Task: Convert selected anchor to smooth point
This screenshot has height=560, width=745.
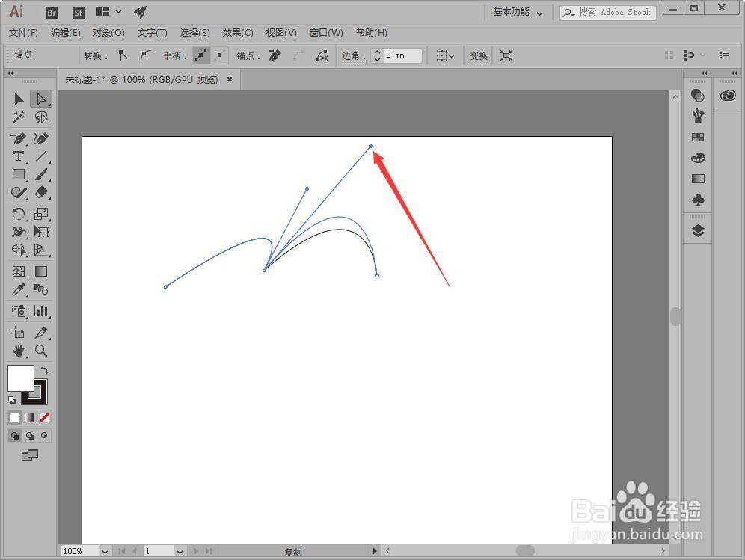Action: coord(145,55)
